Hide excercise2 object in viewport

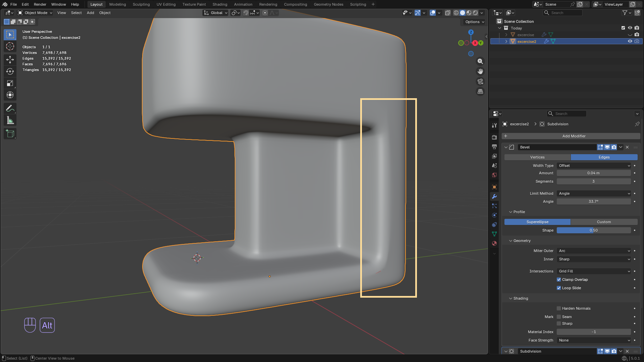click(x=630, y=41)
